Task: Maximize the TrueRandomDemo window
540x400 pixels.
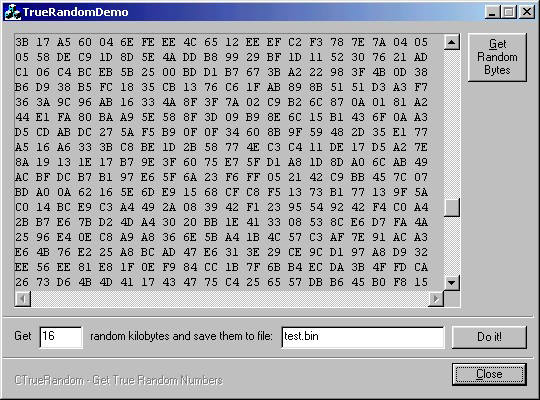Action: (x=509, y=12)
